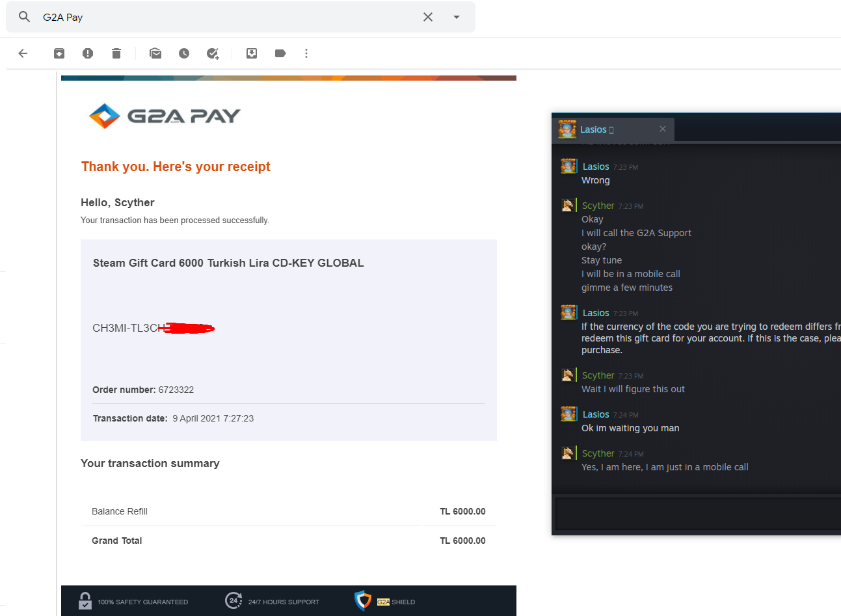The image size is (841, 616).
Task: Click the Steam Gift Card 6000 Turkish Lira title
Action: [228, 263]
